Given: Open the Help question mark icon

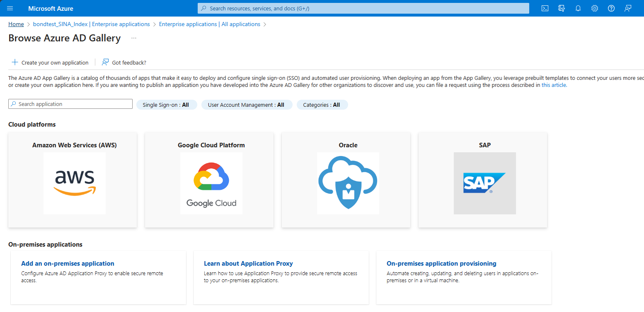Looking at the screenshot, I should [611, 8].
